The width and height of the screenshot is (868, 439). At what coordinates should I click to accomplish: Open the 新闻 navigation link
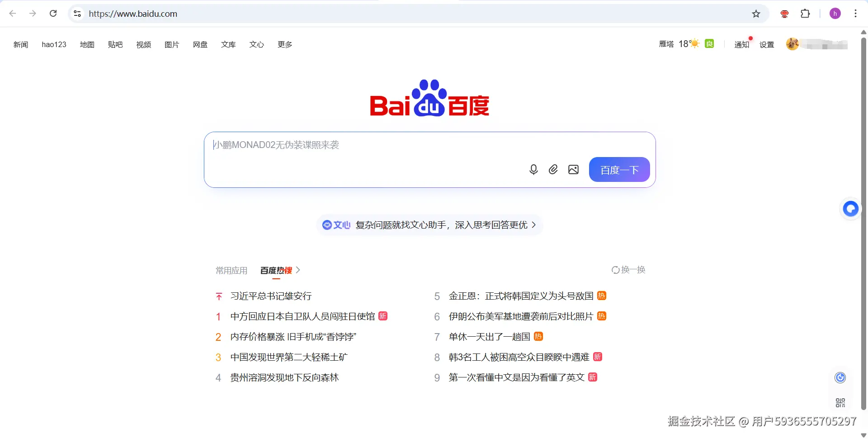click(21, 44)
